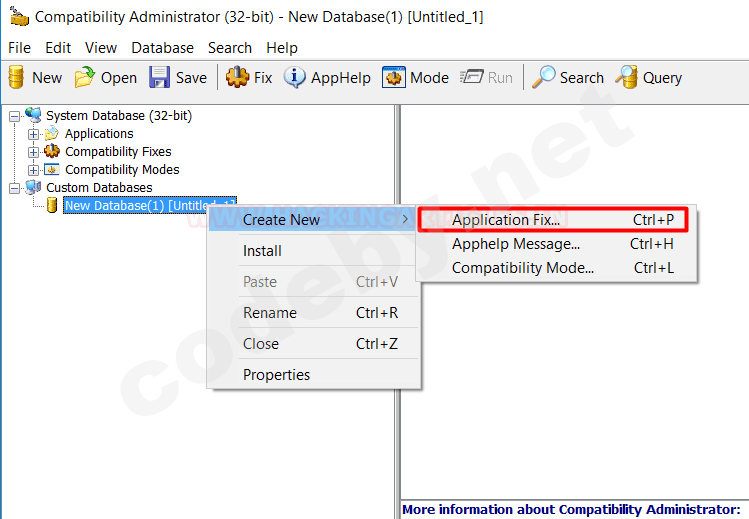Expand the Compatibility Fixes tree node
The image size is (749, 519).
point(33,152)
